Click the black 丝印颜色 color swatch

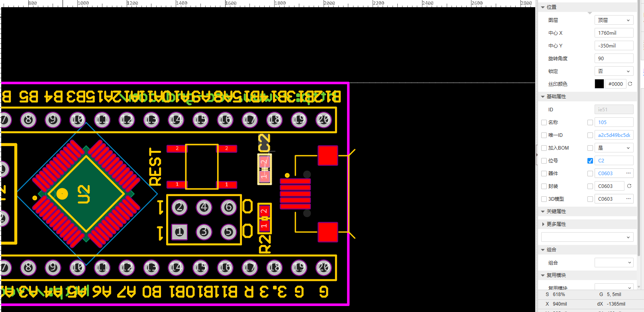599,84
